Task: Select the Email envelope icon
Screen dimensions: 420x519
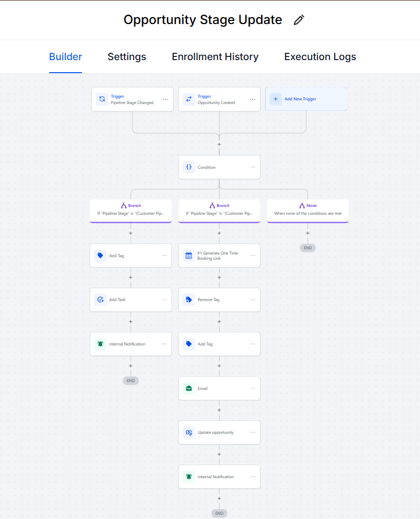Action: pos(189,388)
